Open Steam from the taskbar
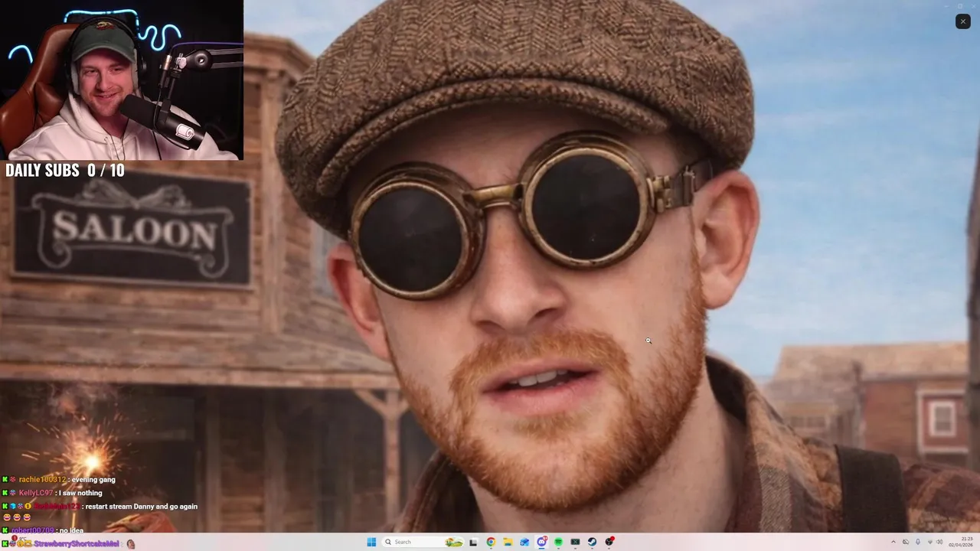 [592, 542]
